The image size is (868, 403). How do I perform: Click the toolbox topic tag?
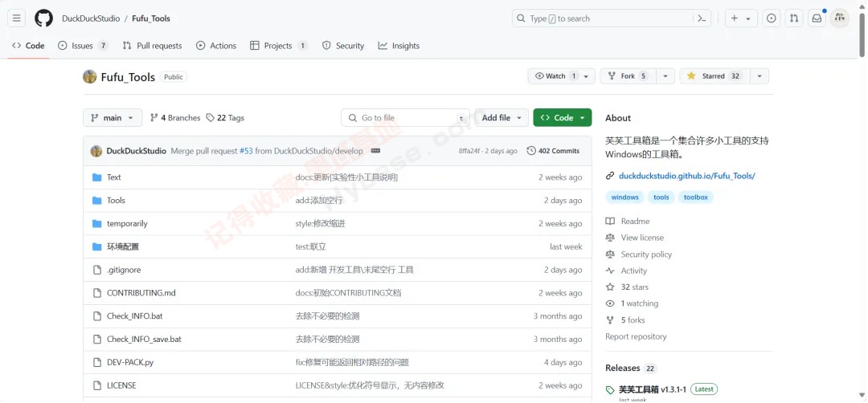point(696,197)
